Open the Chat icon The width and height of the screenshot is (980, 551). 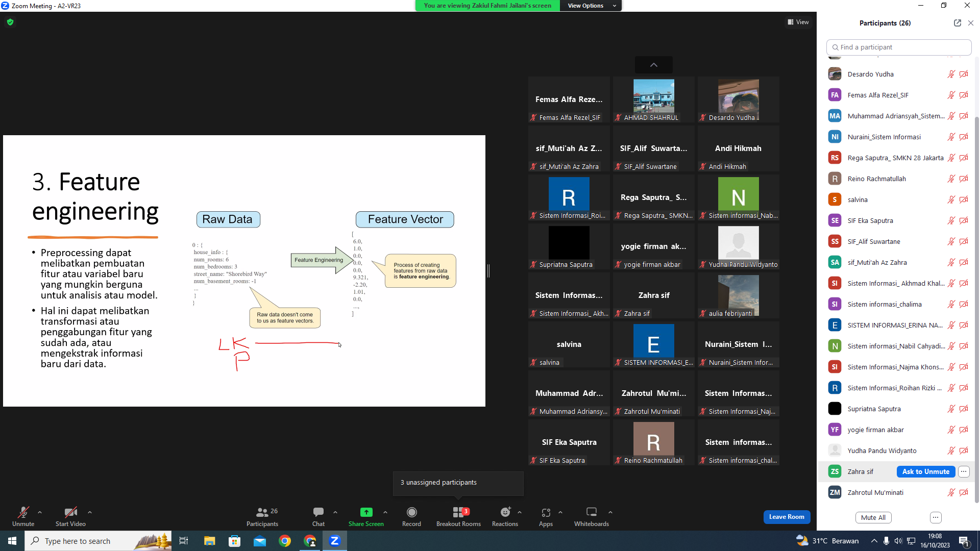coord(318,512)
